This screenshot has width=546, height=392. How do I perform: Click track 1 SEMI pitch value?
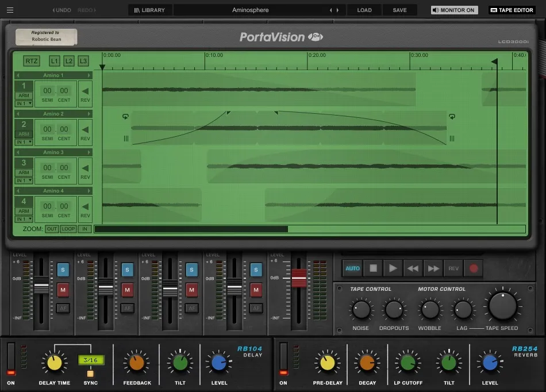point(47,91)
